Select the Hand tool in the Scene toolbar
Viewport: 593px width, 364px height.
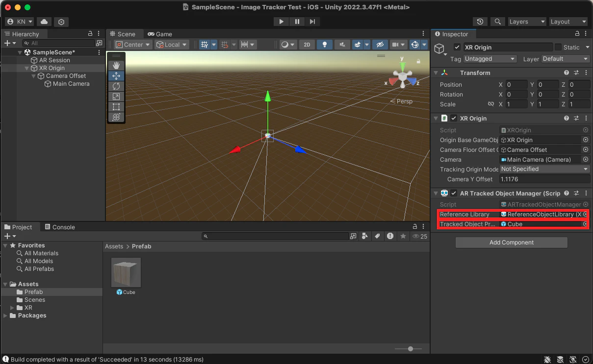pyautogui.click(x=116, y=65)
